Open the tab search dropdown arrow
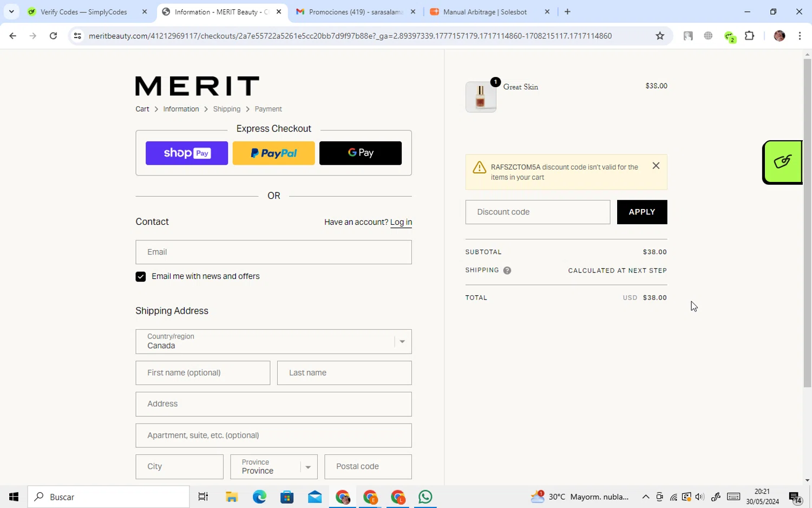The width and height of the screenshot is (812, 508). 11,11
